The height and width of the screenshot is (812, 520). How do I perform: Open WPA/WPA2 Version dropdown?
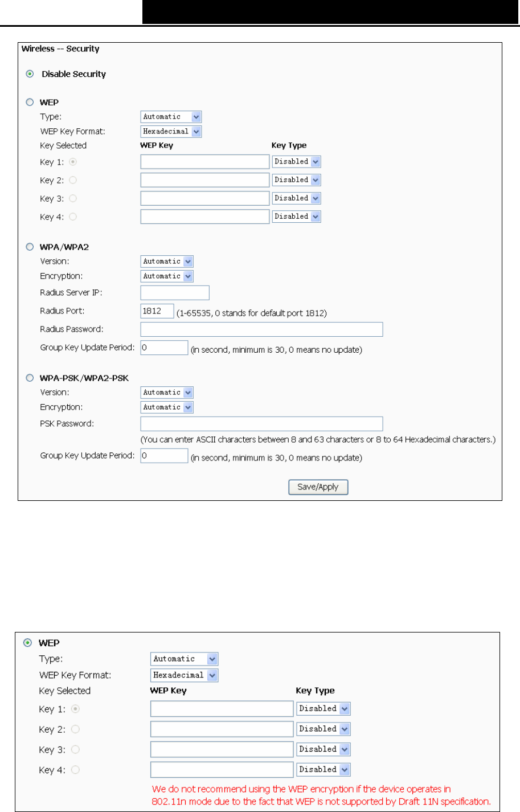(167, 262)
